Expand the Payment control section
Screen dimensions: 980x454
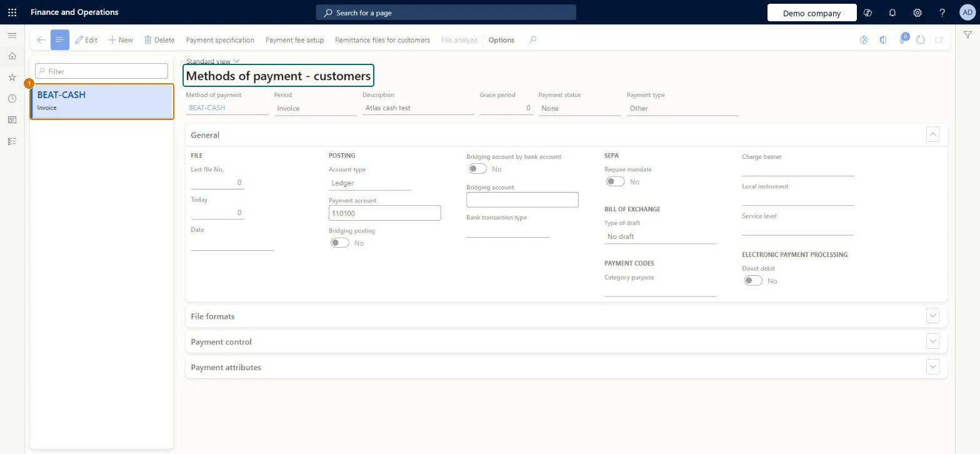click(932, 341)
